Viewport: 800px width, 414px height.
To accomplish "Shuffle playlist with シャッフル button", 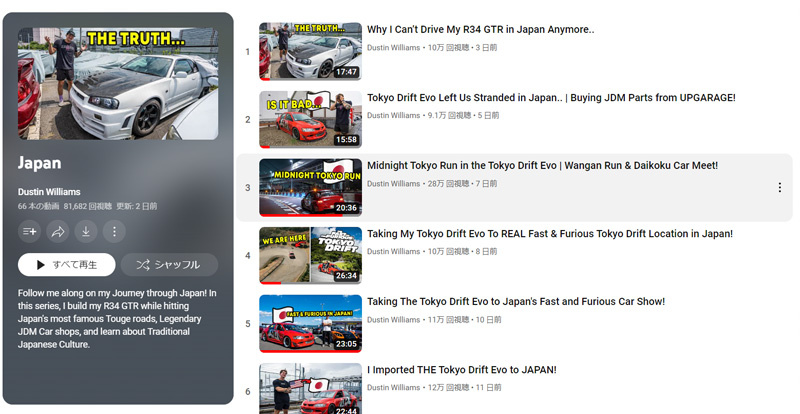I will pos(169,264).
